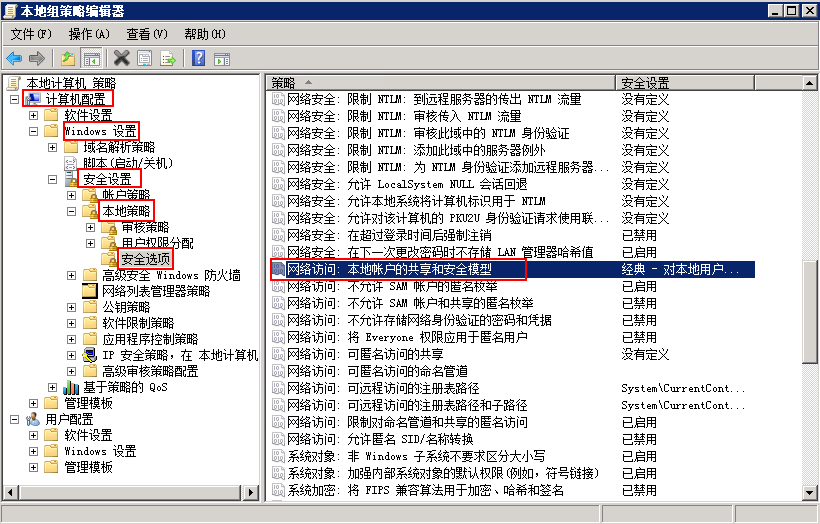Select 管理模板 under 计算机配置
Screen dimensions: 820x524
(x=88, y=403)
